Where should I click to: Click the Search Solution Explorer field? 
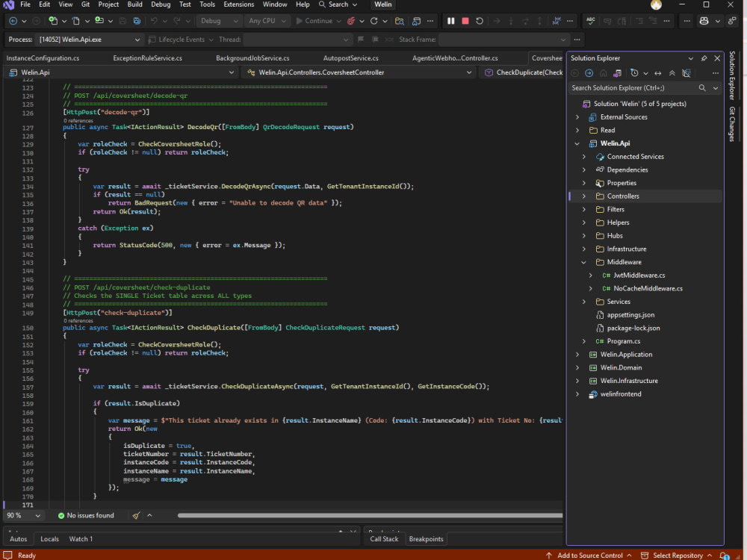point(633,87)
